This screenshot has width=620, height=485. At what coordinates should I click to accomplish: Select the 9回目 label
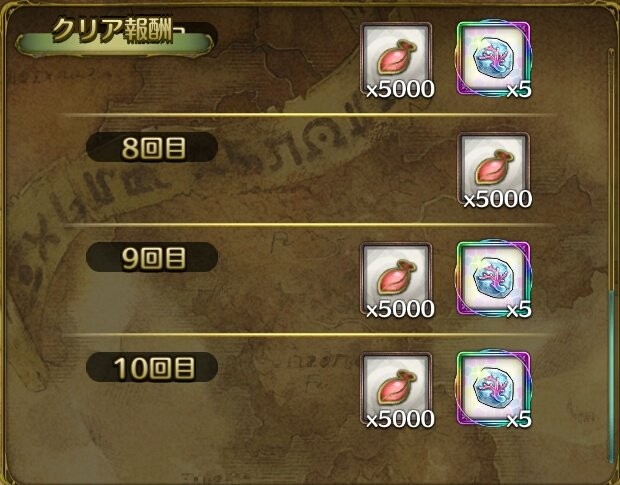click(x=152, y=257)
